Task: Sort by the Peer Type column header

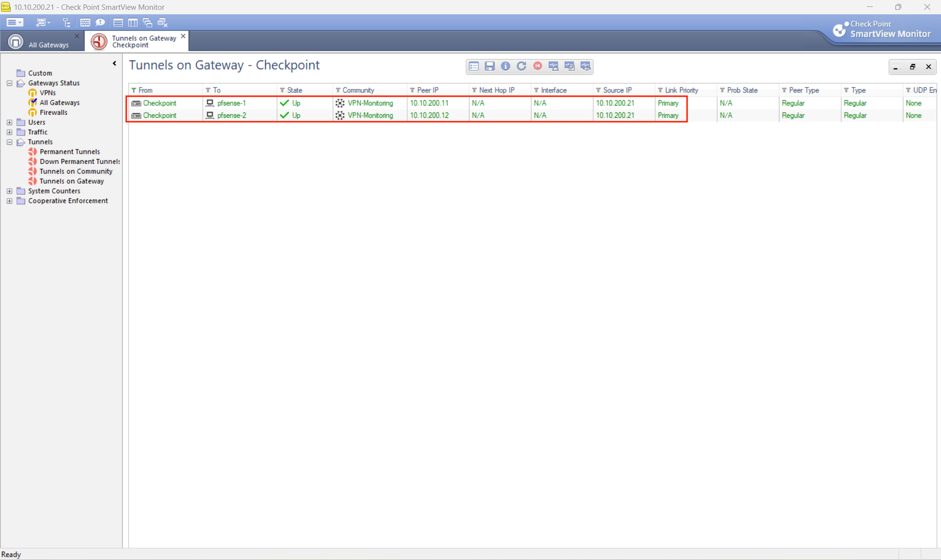Action: 809,90
